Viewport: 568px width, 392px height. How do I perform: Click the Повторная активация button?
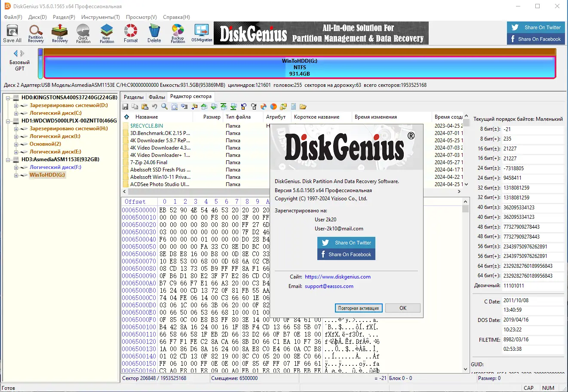point(359,308)
